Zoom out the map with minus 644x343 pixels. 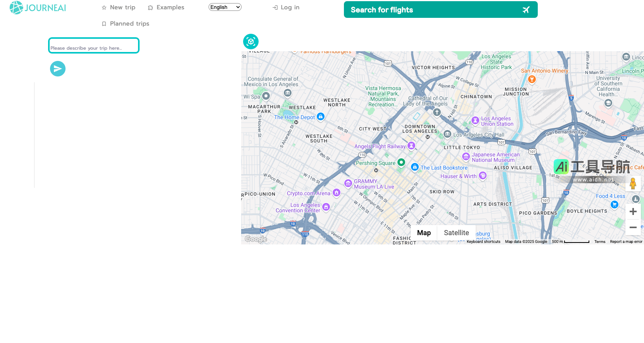click(633, 227)
